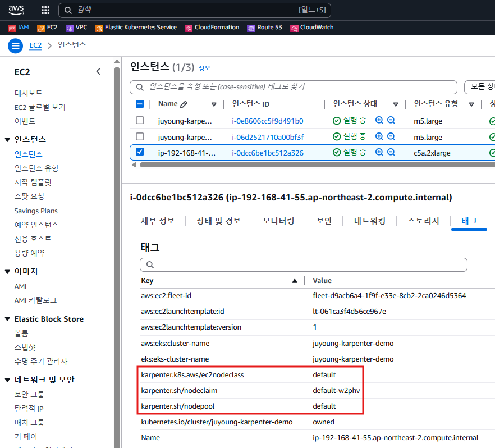The height and width of the screenshot is (448, 495).
Task: Collapse the EC2 side navigation panel
Action: tap(98, 72)
